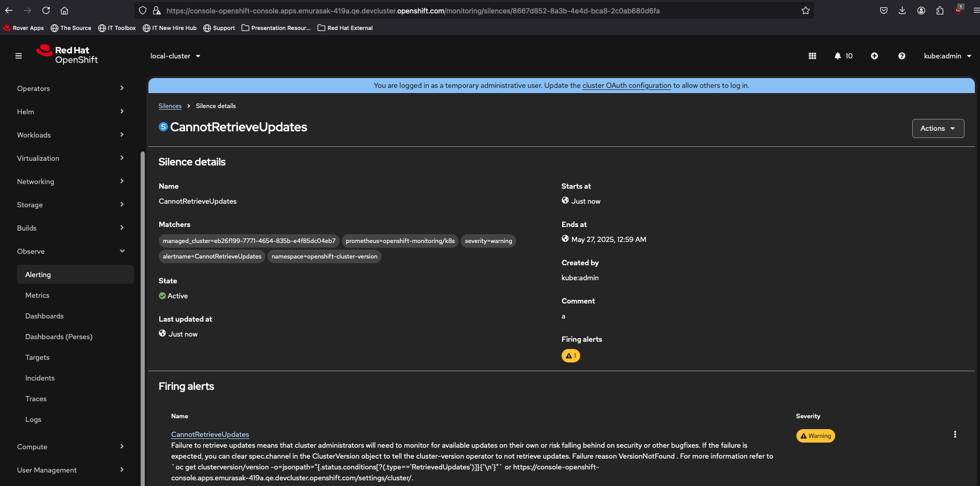Click the sidebar navigation scrollbar
The height and width of the screenshot is (486, 980).
[x=143, y=318]
